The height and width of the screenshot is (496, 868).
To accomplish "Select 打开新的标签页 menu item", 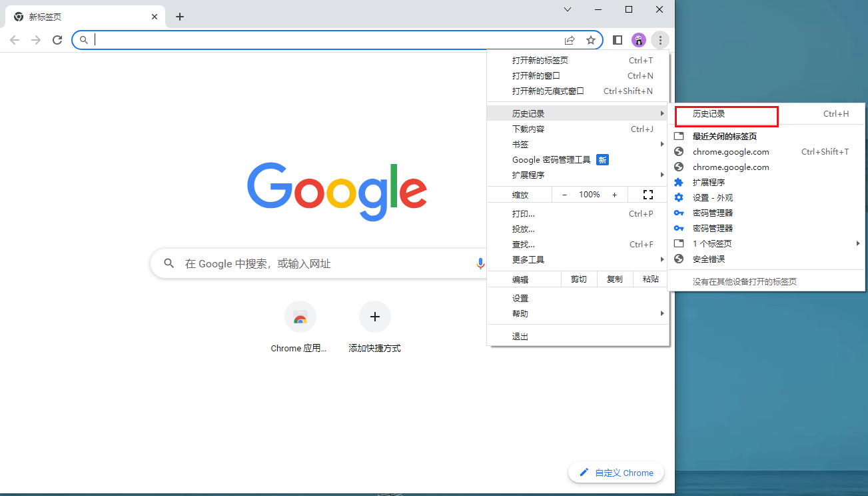I will tap(578, 60).
